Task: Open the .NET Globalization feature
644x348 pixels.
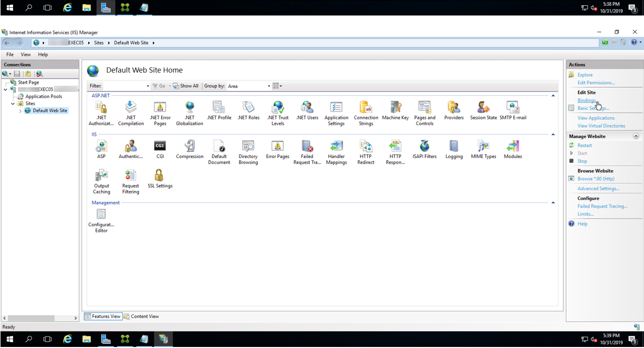Action: pyautogui.click(x=190, y=113)
